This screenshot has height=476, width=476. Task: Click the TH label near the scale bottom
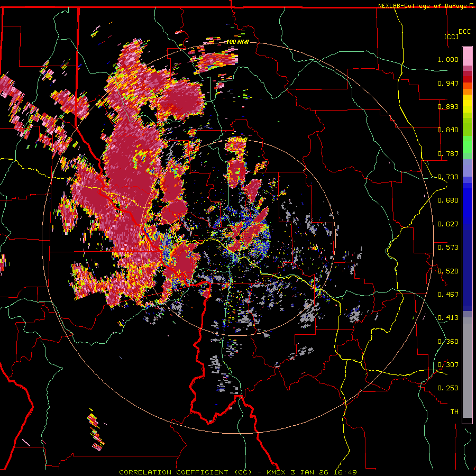[454, 412]
